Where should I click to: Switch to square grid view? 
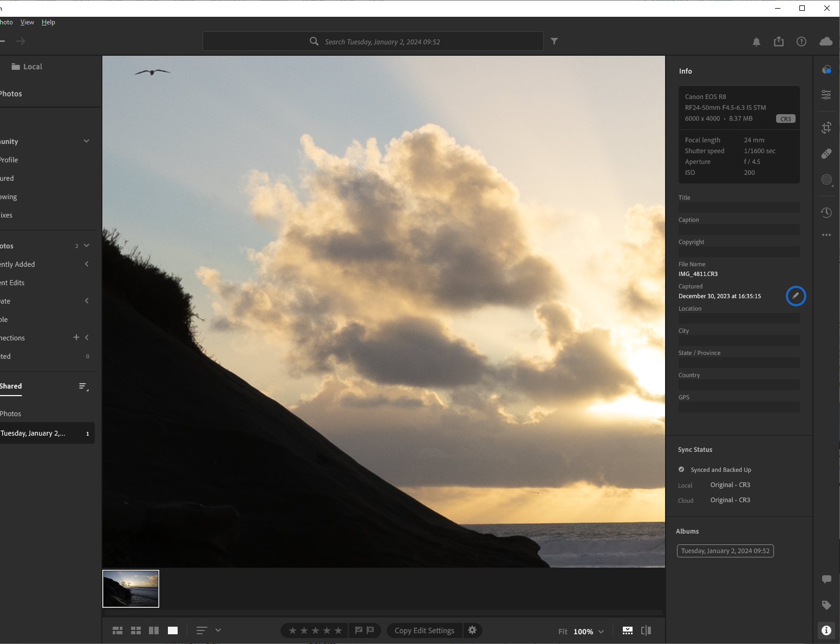click(x=136, y=630)
